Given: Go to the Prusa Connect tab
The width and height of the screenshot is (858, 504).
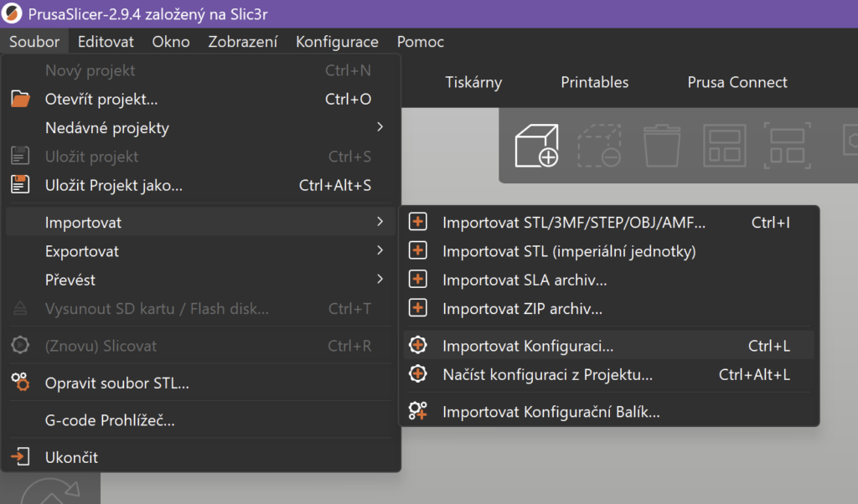Looking at the screenshot, I should point(737,82).
